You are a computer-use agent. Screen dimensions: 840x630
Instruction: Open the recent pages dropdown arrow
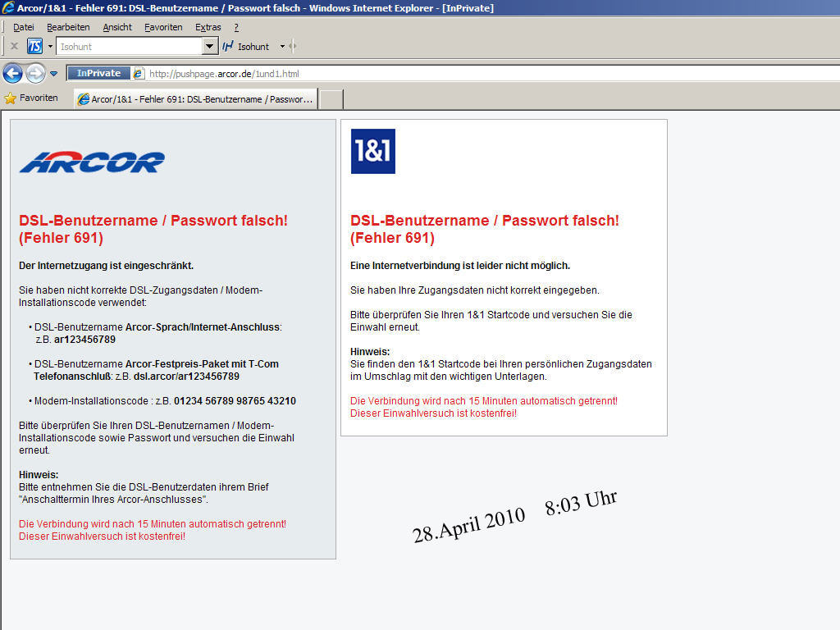tap(53, 74)
